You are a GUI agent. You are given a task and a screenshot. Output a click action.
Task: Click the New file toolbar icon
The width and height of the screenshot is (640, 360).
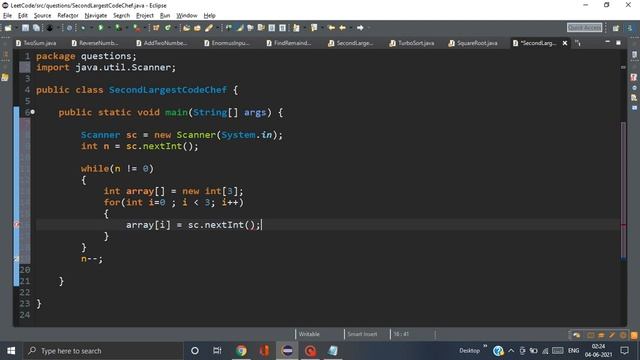pos(8,28)
